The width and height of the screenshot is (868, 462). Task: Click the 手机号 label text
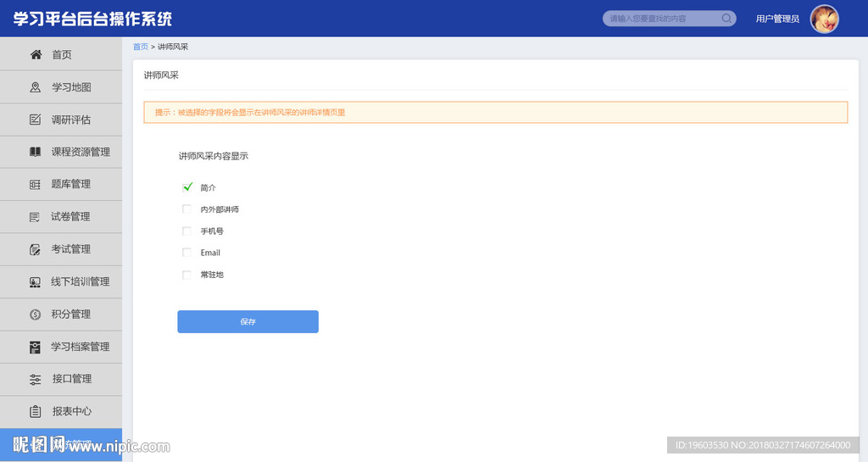click(212, 231)
